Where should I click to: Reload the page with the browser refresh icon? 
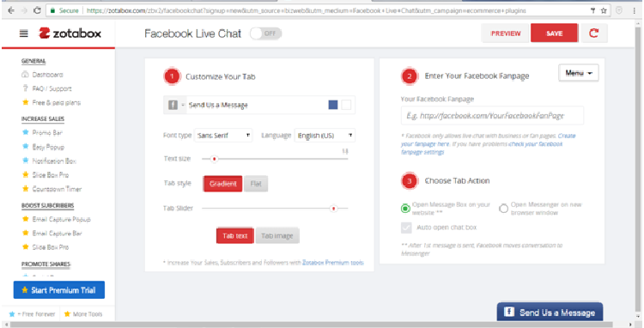pos(37,10)
